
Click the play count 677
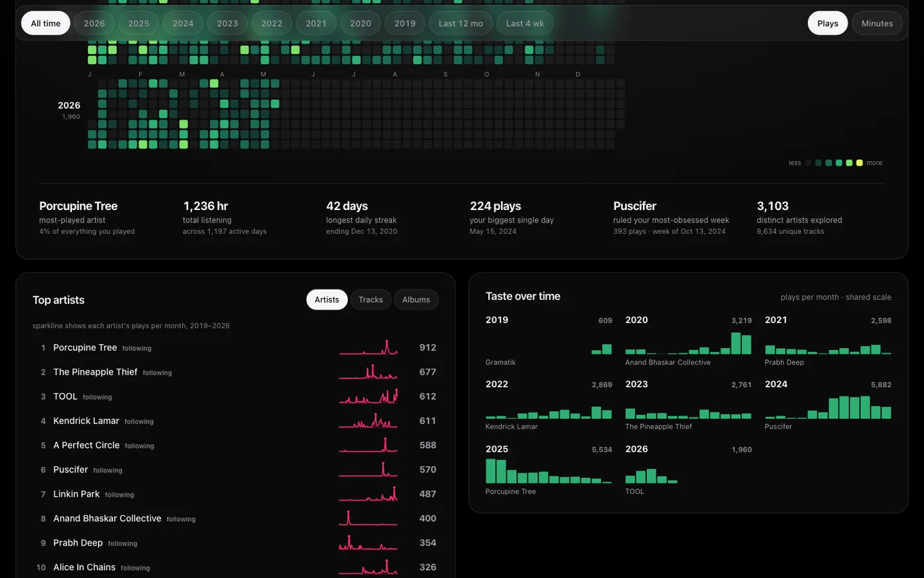[428, 372]
